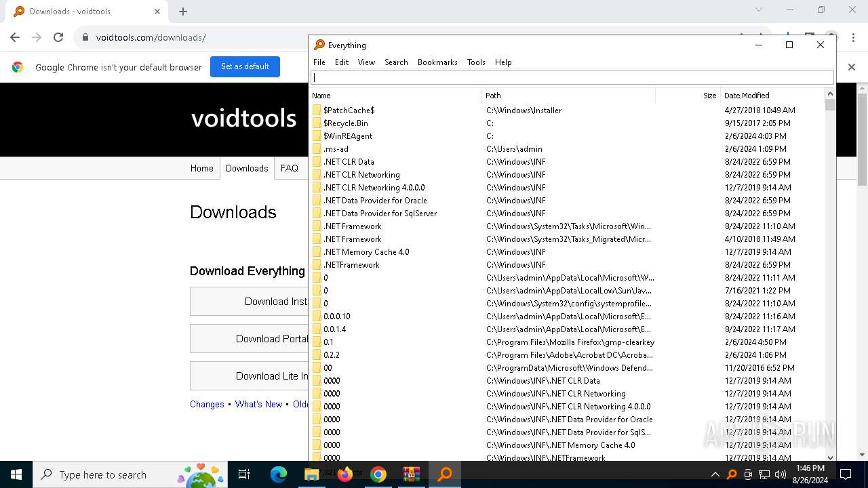Open WinRAR from the taskbar
Screen dimensions: 868x488
[412, 474]
